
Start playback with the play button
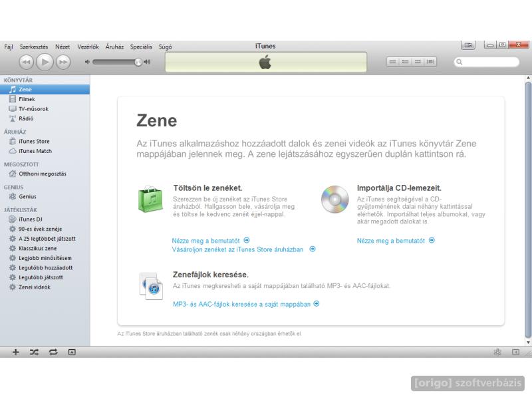click(x=45, y=62)
